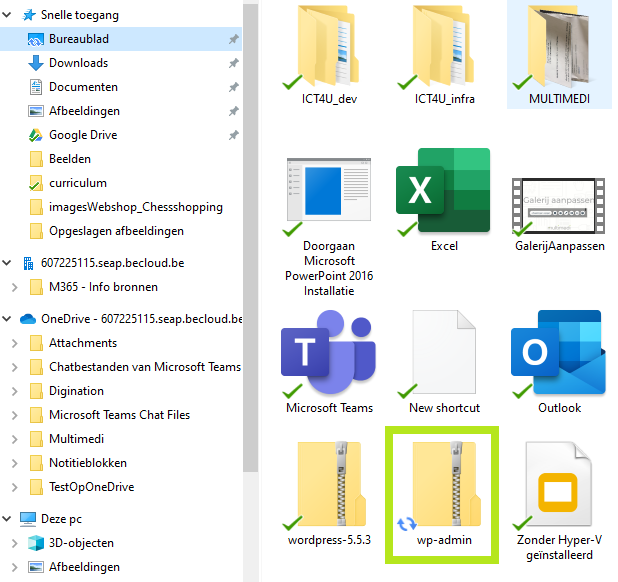Click the pin icon next to Bureaublad
Image resolution: width=618 pixels, height=582 pixels.
[x=234, y=39]
